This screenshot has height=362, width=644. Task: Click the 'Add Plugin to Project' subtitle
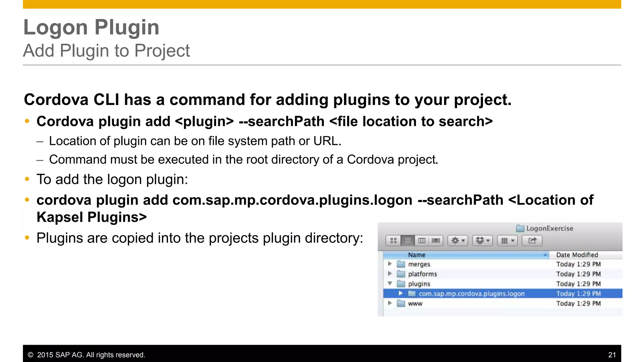point(107,51)
